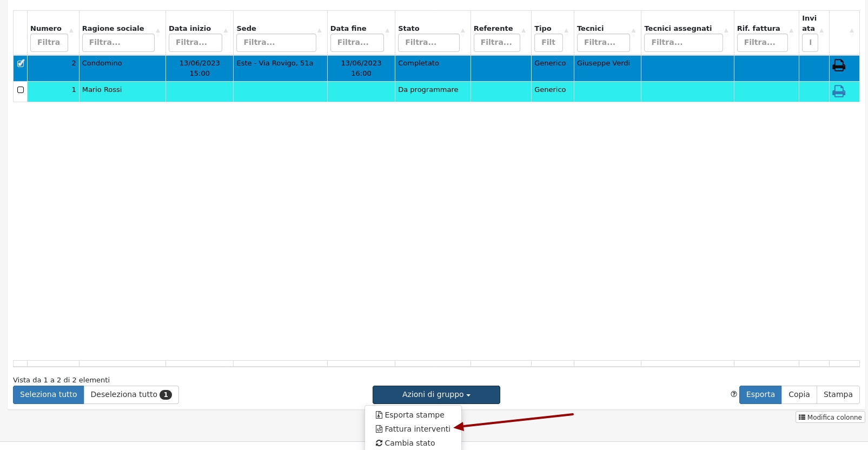Sort by Data inizio column arrow
This screenshot has width=868, height=450.
(x=226, y=30)
